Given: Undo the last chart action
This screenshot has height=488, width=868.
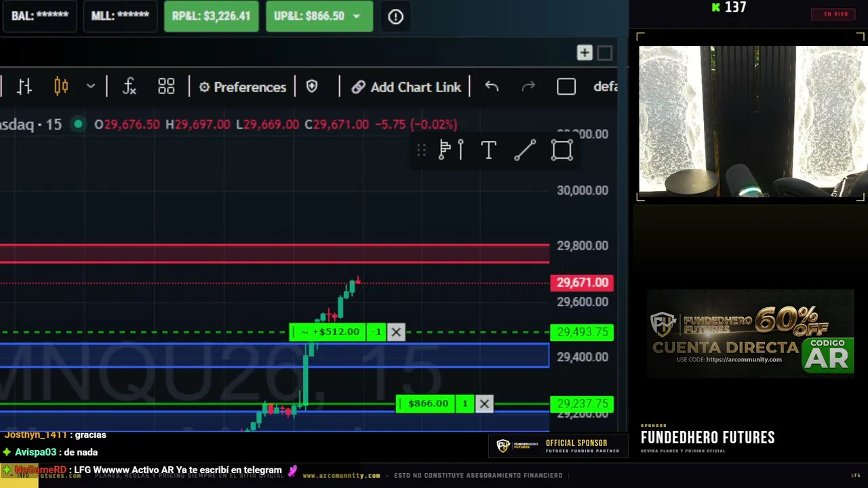Looking at the screenshot, I should pyautogui.click(x=492, y=87).
